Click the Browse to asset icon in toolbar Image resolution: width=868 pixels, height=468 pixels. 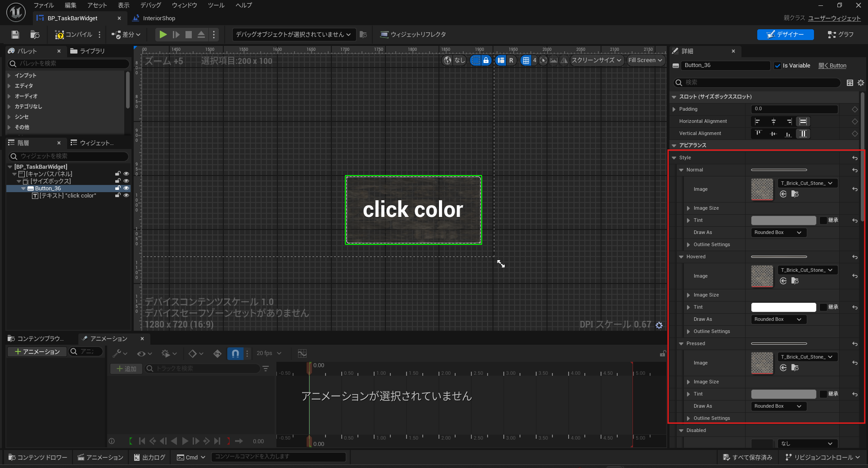click(x=35, y=35)
